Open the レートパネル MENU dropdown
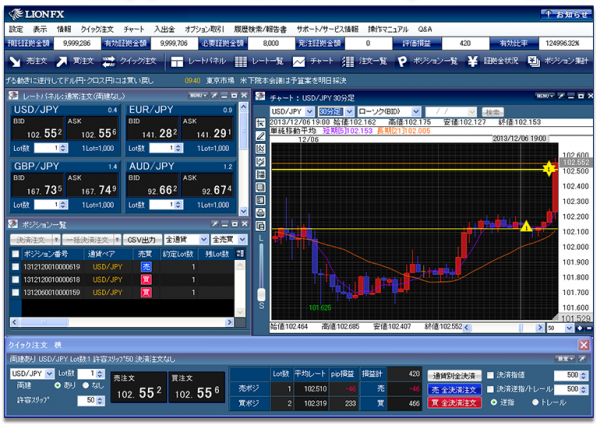 [x=198, y=95]
